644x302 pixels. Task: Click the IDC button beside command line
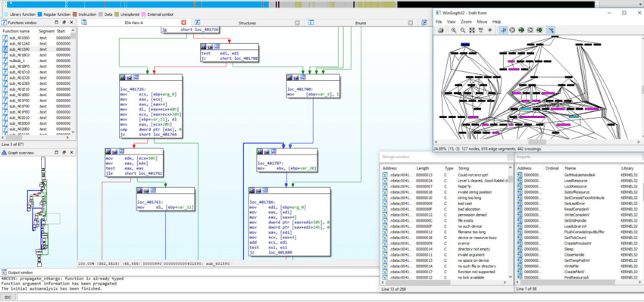(x=8, y=297)
